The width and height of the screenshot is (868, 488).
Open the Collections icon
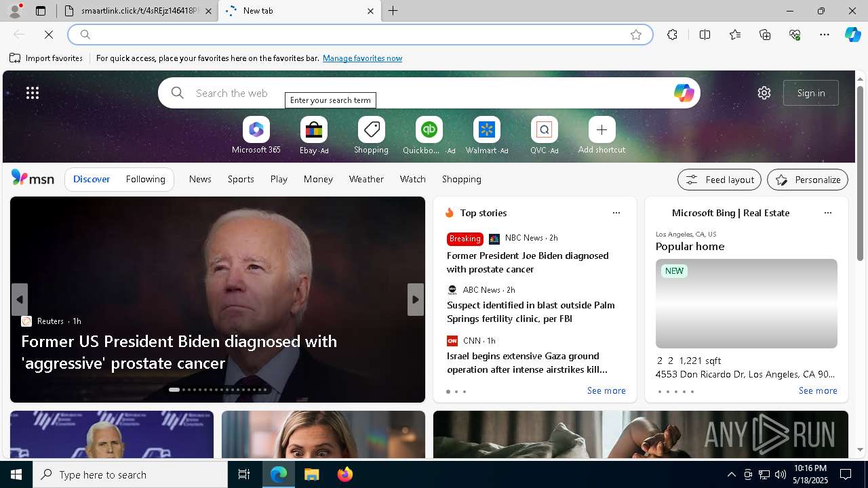pyautogui.click(x=765, y=35)
